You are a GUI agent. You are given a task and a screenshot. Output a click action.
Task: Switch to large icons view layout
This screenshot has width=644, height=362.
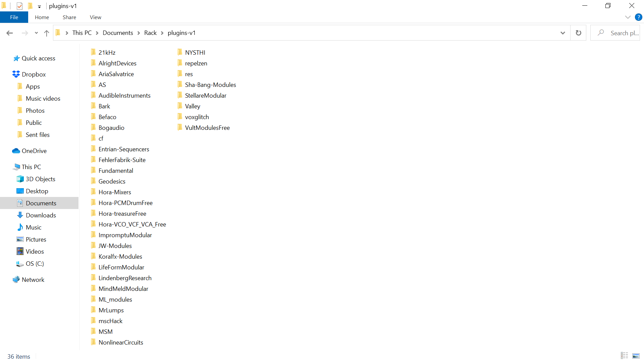(636, 356)
